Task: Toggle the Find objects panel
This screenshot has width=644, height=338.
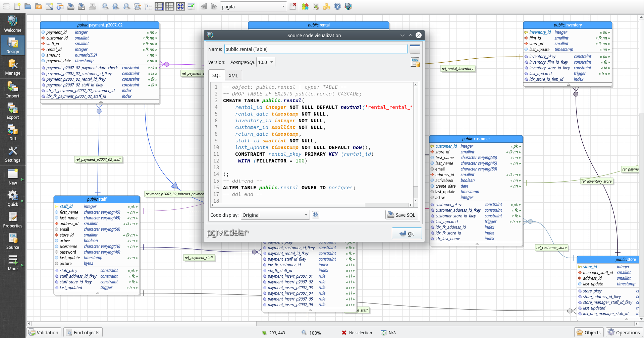Action: pyautogui.click(x=83, y=332)
